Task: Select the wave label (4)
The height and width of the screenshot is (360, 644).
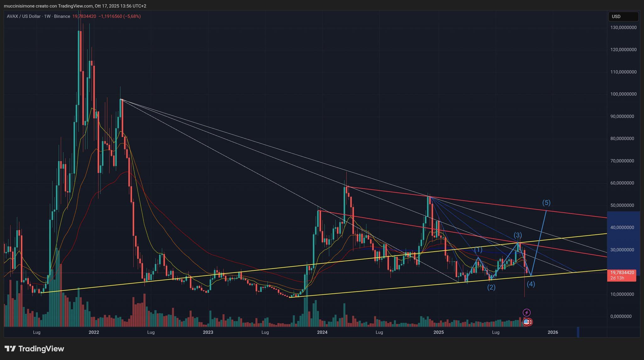Action: 531,284
